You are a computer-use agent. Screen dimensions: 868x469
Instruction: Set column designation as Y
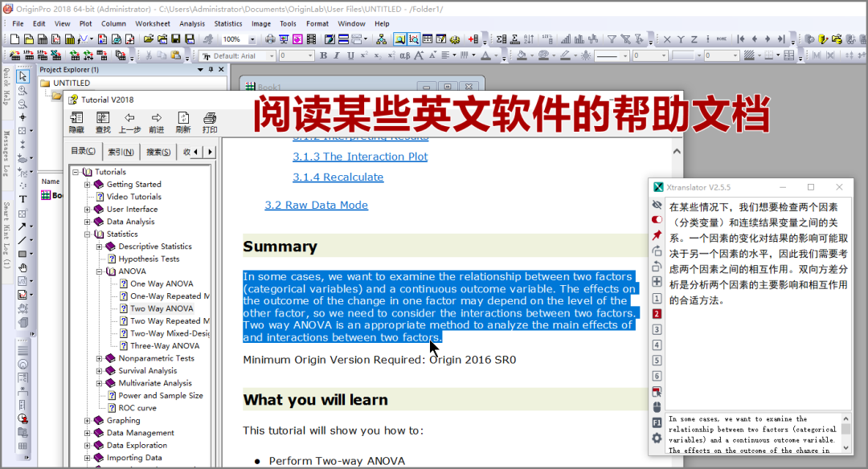pos(681,39)
